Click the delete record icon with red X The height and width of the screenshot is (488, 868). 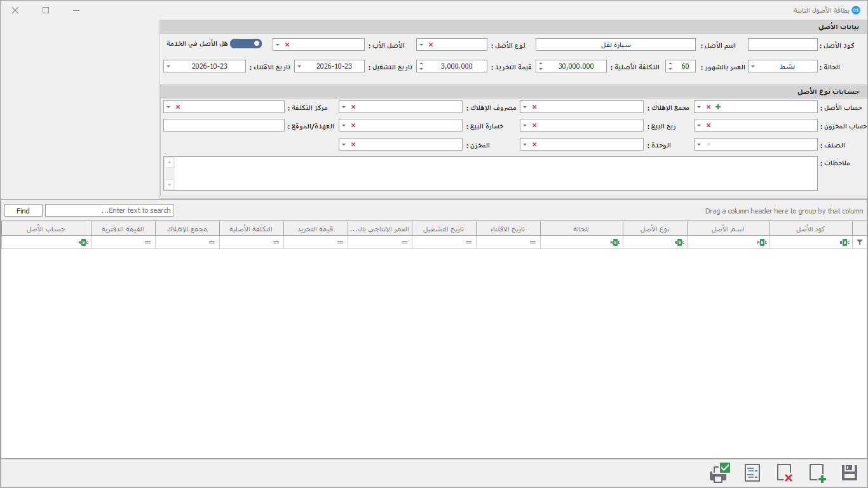tap(784, 473)
